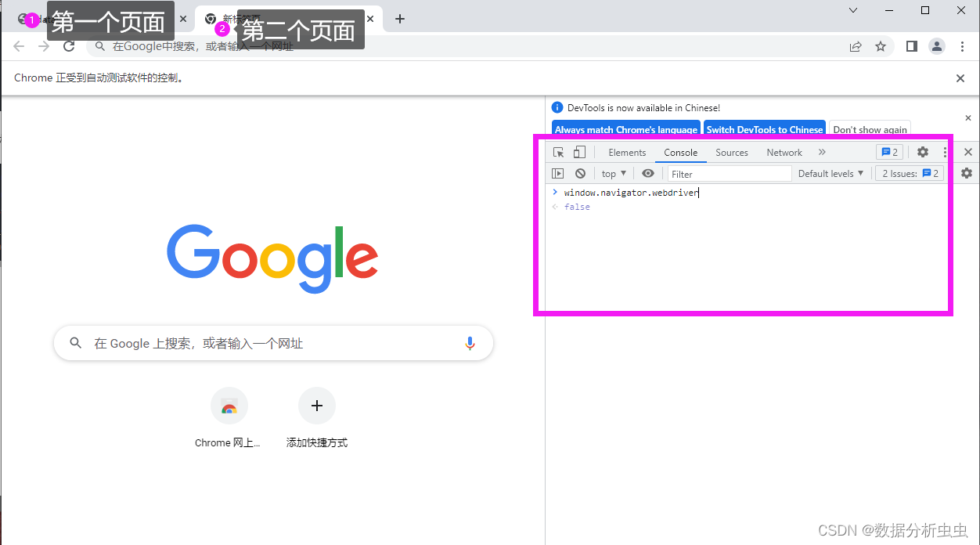Open the top JavaScript context dropdown
This screenshot has height=545, width=980.
coord(614,174)
